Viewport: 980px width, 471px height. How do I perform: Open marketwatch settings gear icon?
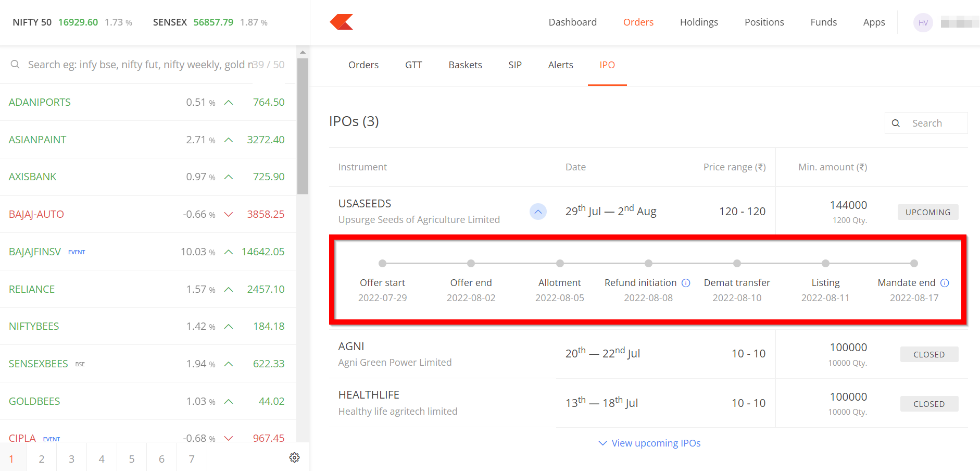click(294, 457)
